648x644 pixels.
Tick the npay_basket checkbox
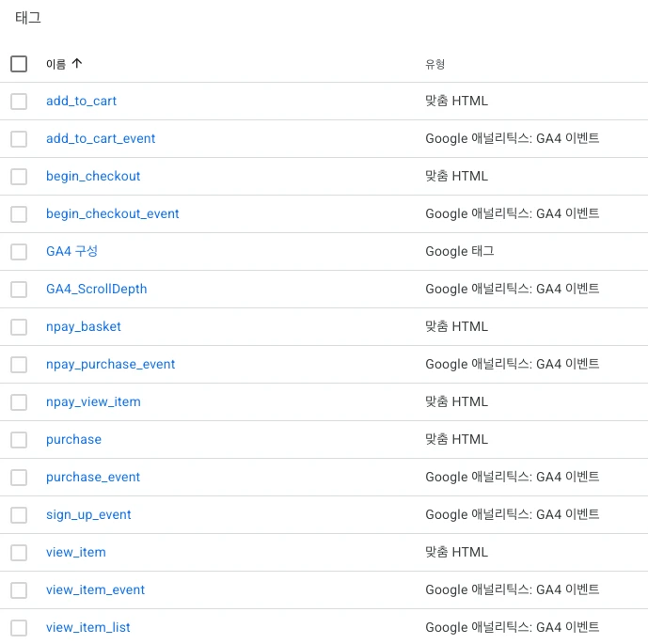pyautogui.click(x=19, y=327)
